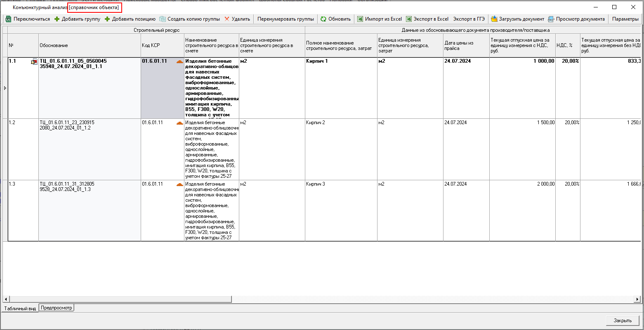Refresh the table using Обновить

(323, 19)
